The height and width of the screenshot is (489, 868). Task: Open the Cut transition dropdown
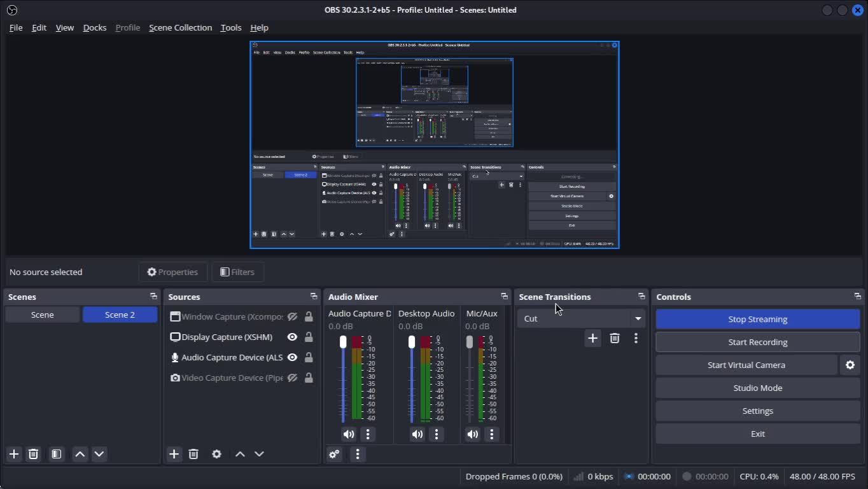coord(638,318)
